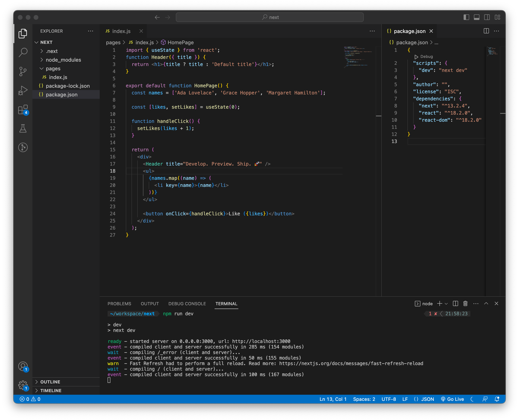Open the new terminal launch profile dropdown
Screen dimensions: 519x420
pos(446,304)
